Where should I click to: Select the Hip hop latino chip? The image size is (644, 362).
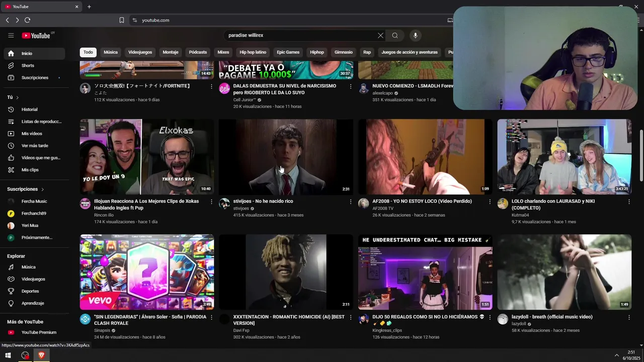(253, 52)
